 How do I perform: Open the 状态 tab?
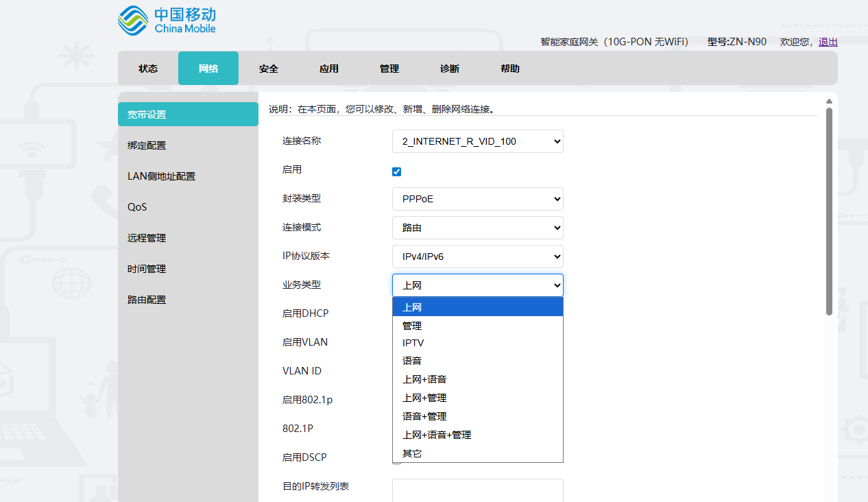click(x=148, y=69)
